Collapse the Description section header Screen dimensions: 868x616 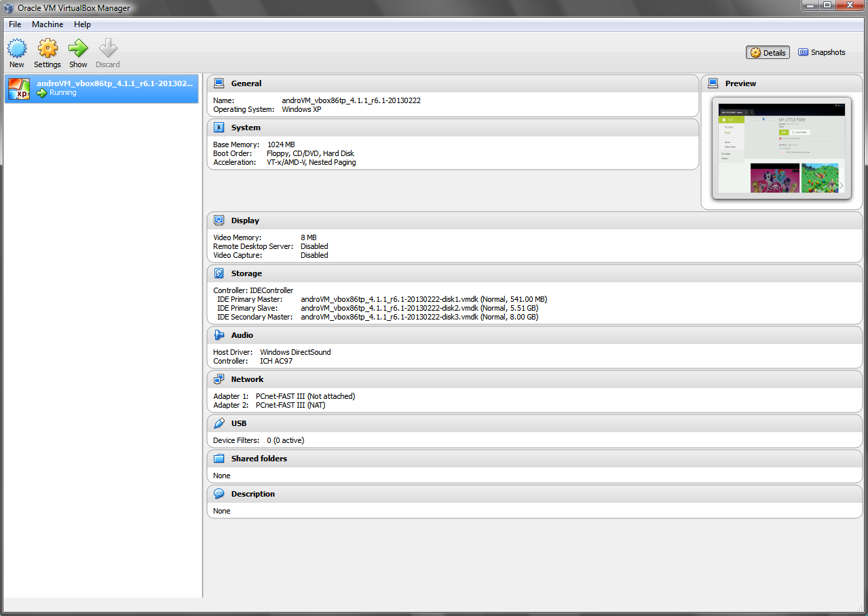(535, 494)
